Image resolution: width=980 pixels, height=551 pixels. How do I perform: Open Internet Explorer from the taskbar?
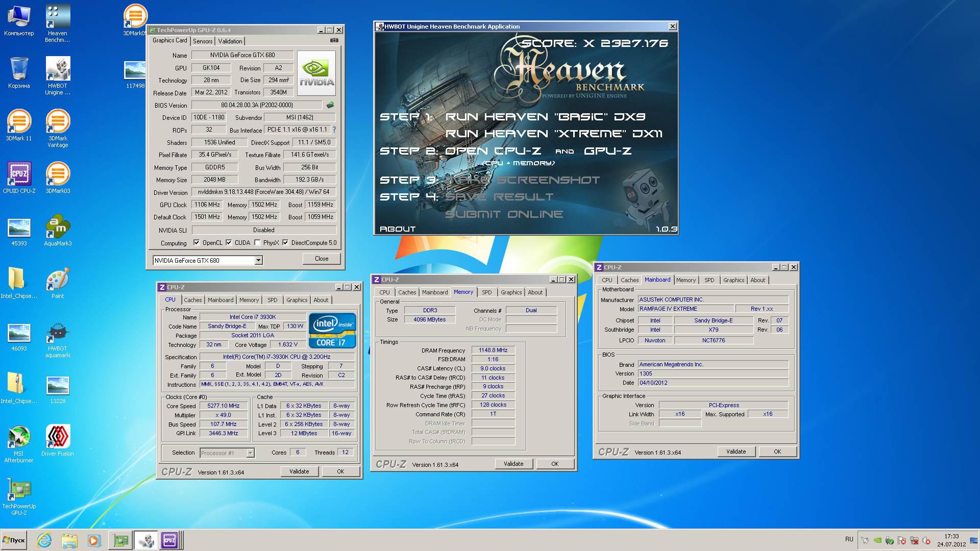[x=44, y=540]
